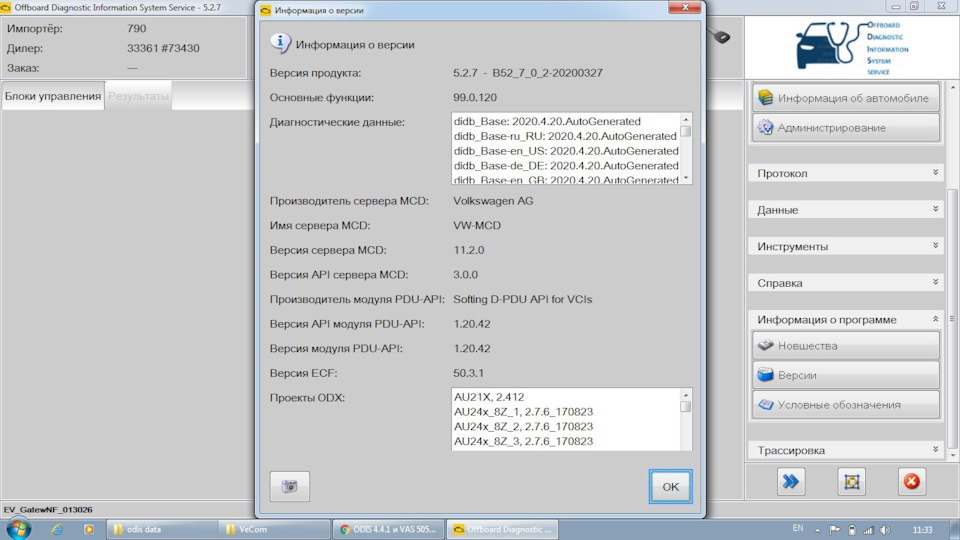The width and height of the screenshot is (960, 540).
Task: Select didb_Base: 2020.4.20.AutoGenerated entry
Action: coord(565,121)
